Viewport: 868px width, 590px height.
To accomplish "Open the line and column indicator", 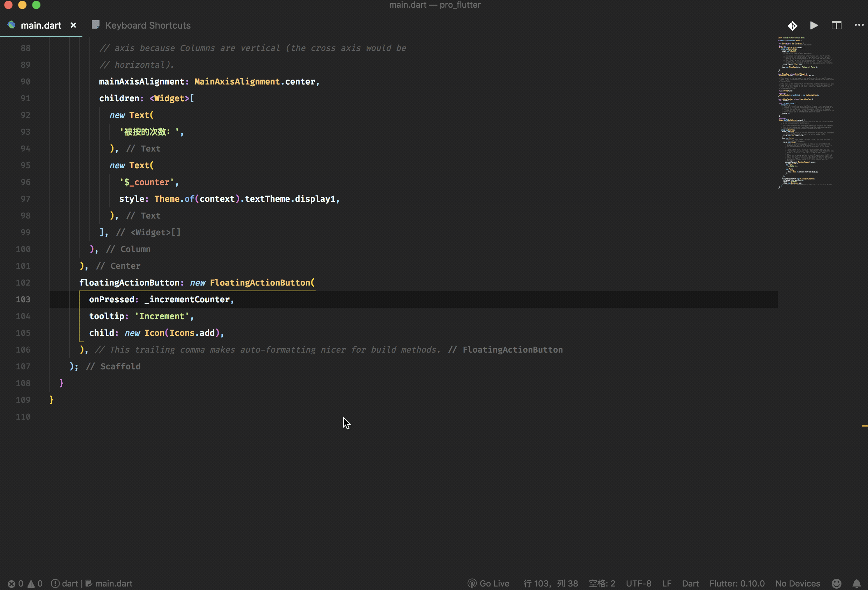I will click(x=550, y=583).
